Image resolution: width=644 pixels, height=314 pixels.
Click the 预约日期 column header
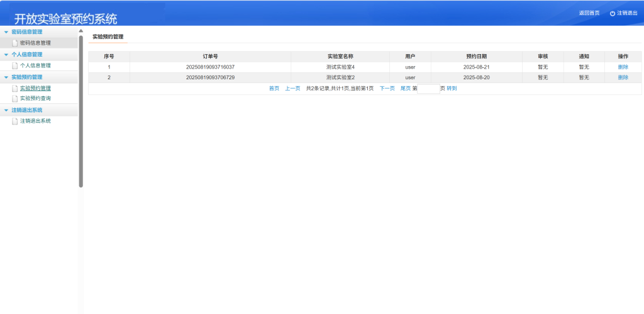click(477, 57)
